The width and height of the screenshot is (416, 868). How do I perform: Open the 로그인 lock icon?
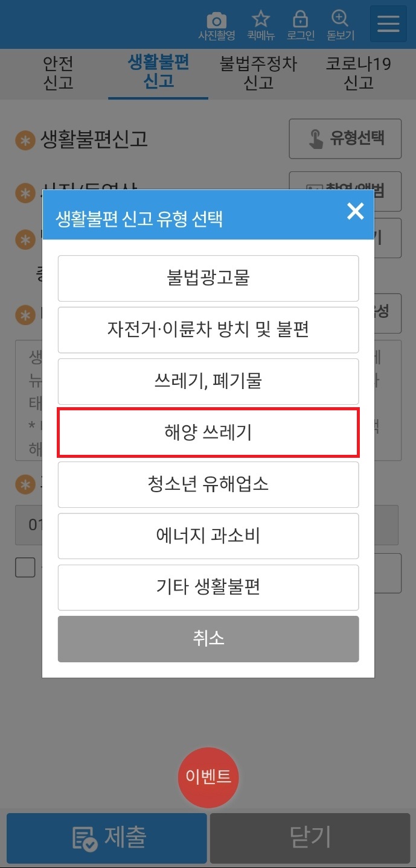(x=301, y=24)
